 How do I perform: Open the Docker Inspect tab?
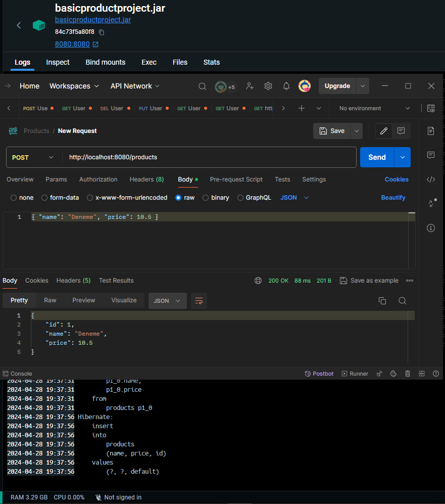[58, 62]
